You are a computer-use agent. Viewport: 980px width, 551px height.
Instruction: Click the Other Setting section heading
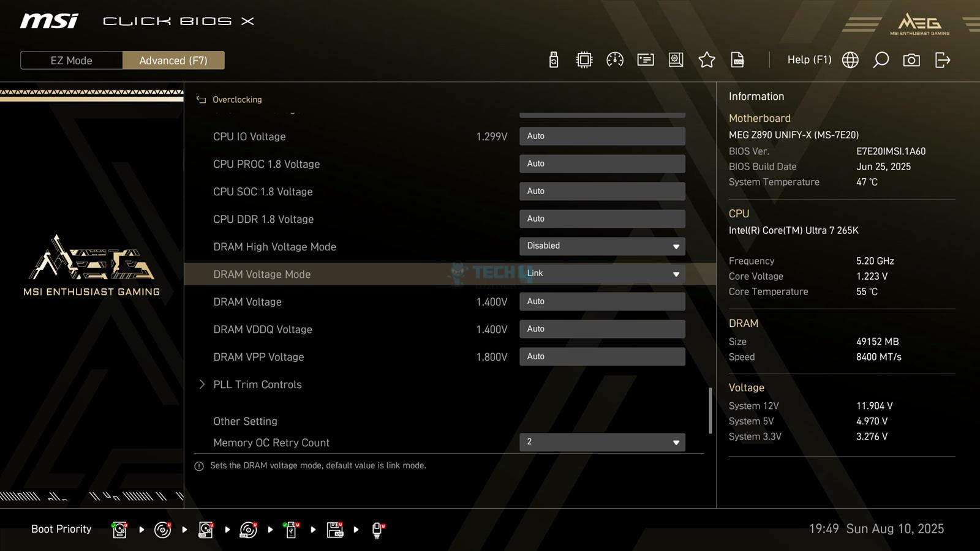[245, 421]
